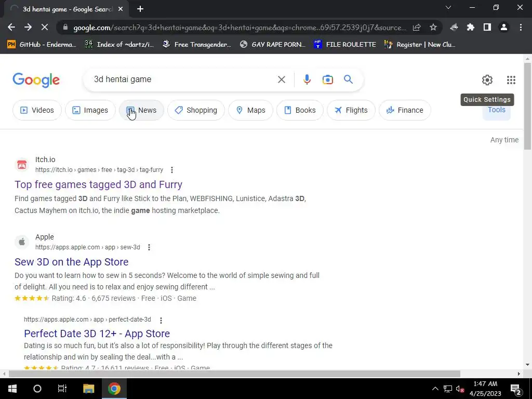The width and height of the screenshot is (532, 399).
Task: Open 'Perfect Date 3D 12+ - App Store' link
Action: coord(97,334)
